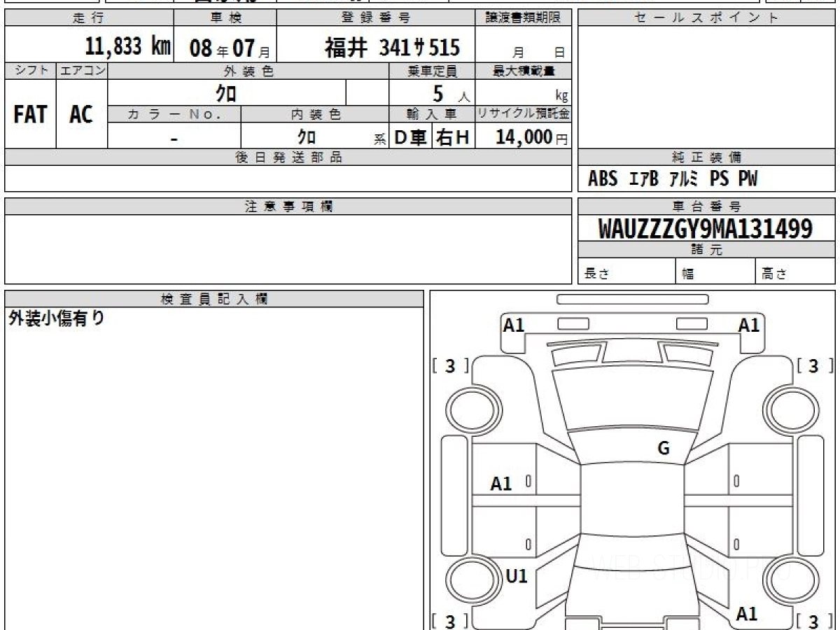The height and width of the screenshot is (630, 840).
Task: Click the A1 mark on the left door
Action: coord(501,484)
